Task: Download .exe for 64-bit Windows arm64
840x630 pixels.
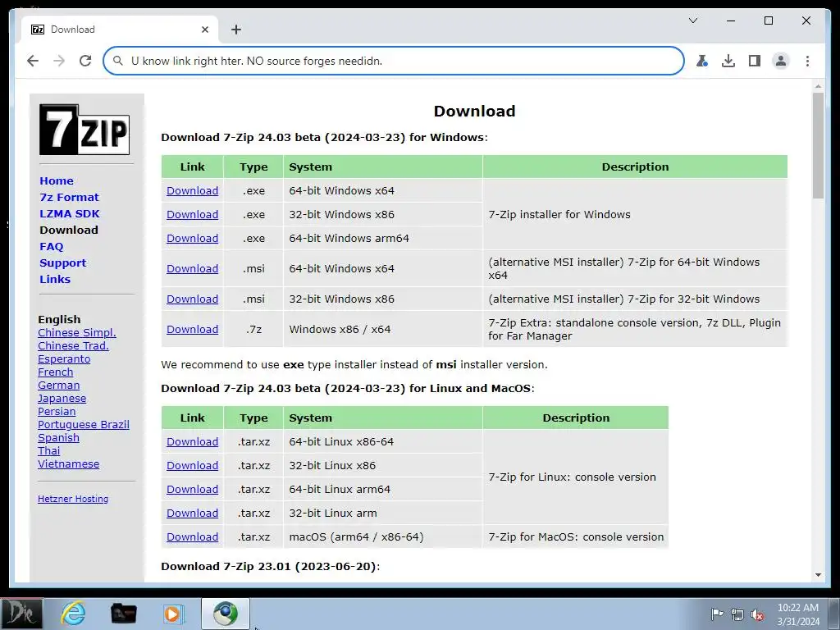Action: (x=192, y=239)
